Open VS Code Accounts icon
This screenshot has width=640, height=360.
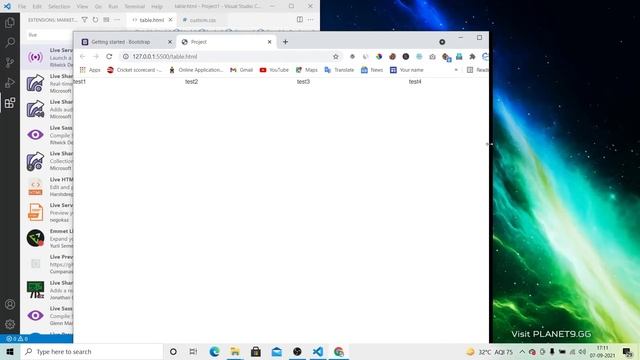tap(10, 304)
